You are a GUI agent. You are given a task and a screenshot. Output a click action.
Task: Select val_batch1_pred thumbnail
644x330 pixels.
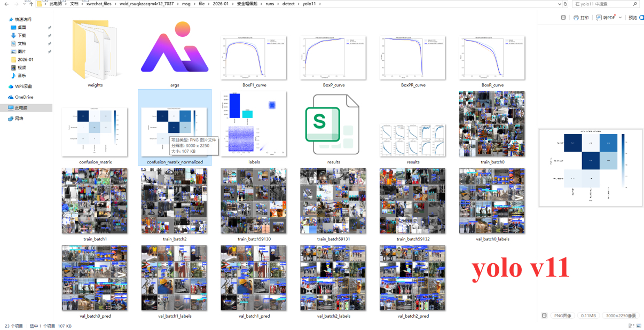(254, 278)
